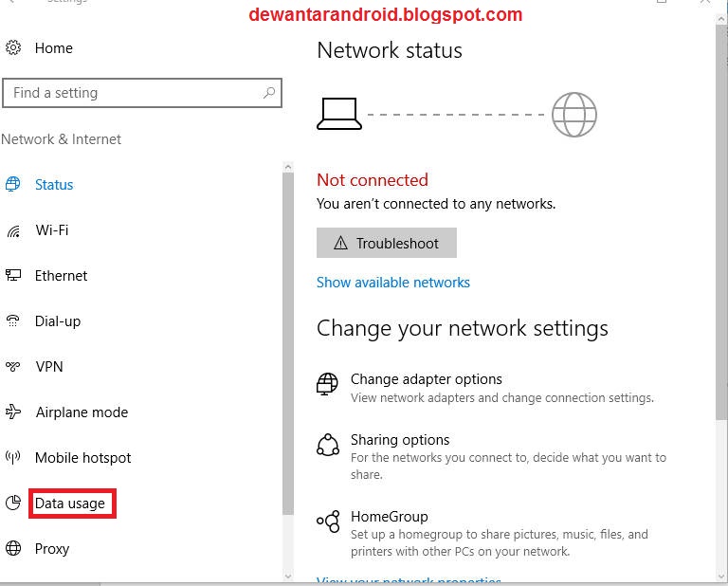Click the Network status heading
This screenshot has width=728, height=586.
coord(390,50)
